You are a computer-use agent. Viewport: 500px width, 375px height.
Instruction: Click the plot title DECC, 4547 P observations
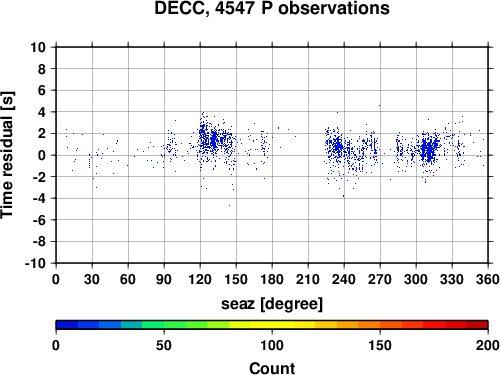(272, 8)
